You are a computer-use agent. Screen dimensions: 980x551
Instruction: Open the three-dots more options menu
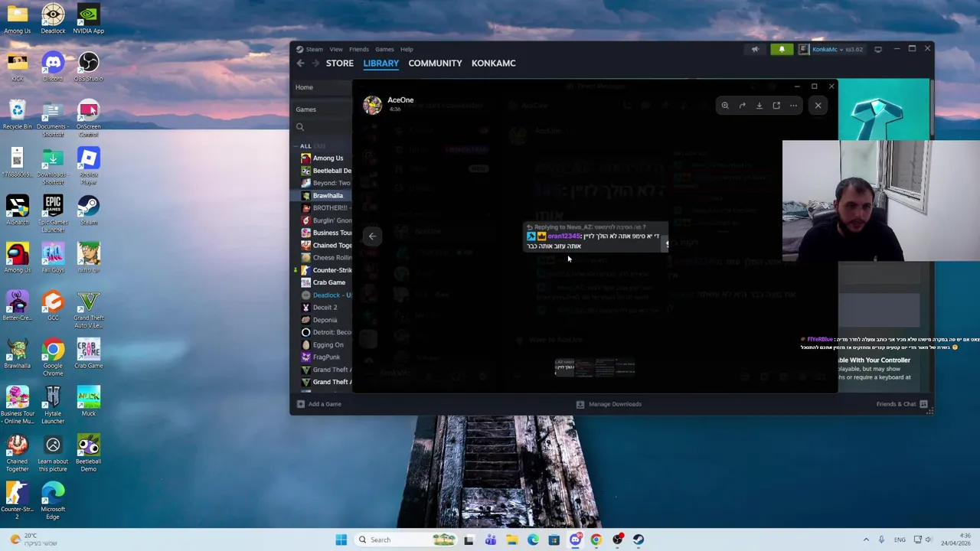794,106
